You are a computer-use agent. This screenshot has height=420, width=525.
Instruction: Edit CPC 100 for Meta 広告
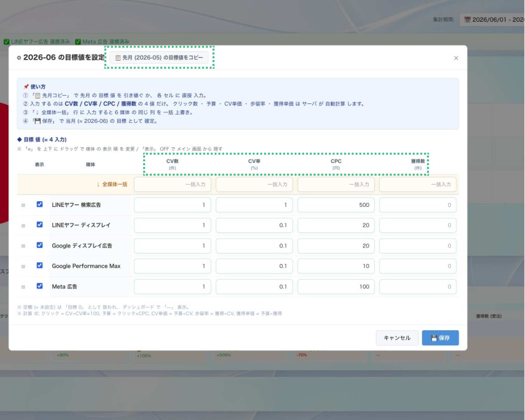click(336, 287)
